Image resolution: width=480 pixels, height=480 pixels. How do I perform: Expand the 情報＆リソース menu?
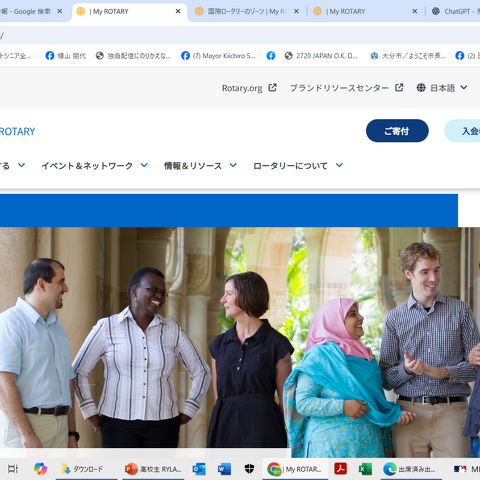(x=200, y=165)
